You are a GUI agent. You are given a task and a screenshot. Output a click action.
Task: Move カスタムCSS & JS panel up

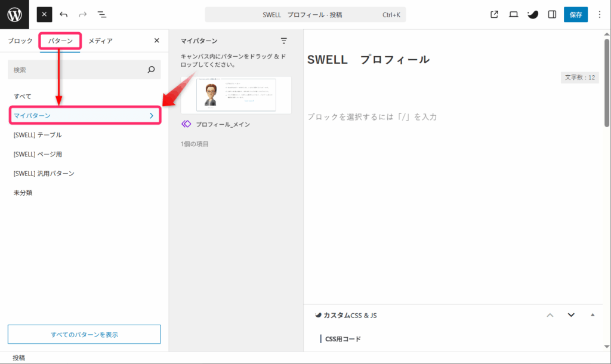coord(550,315)
